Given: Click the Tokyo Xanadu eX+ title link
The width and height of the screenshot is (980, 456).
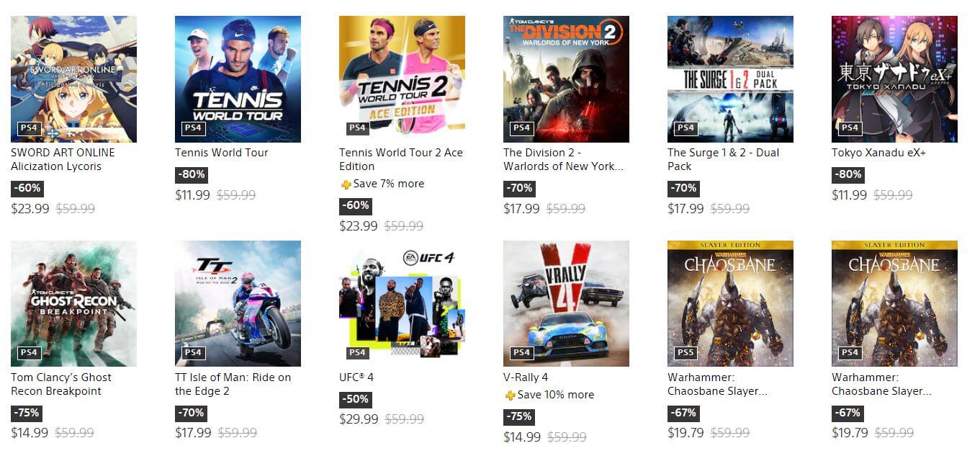Looking at the screenshot, I should 878,153.
